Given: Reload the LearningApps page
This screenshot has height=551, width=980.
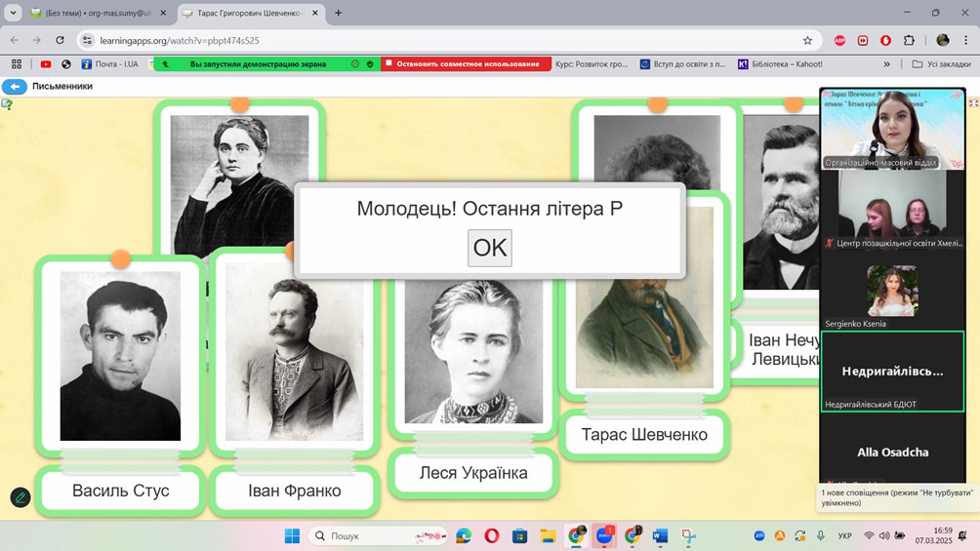Looking at the screenshot, I should [x=61, y=40].
